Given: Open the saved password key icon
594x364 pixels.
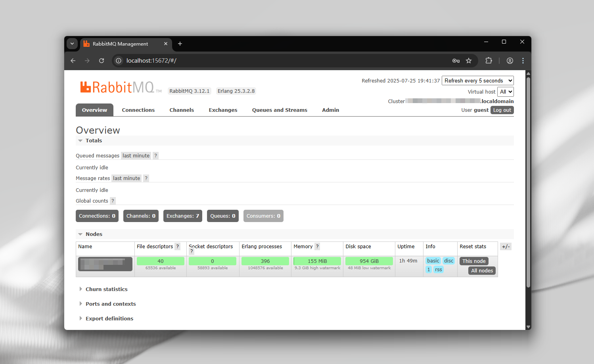Looking at the screenshot, I should (456, 61).
